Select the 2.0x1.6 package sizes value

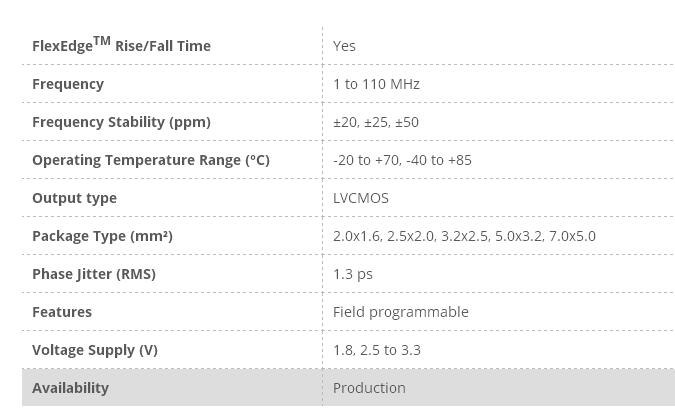pos(464,236)
